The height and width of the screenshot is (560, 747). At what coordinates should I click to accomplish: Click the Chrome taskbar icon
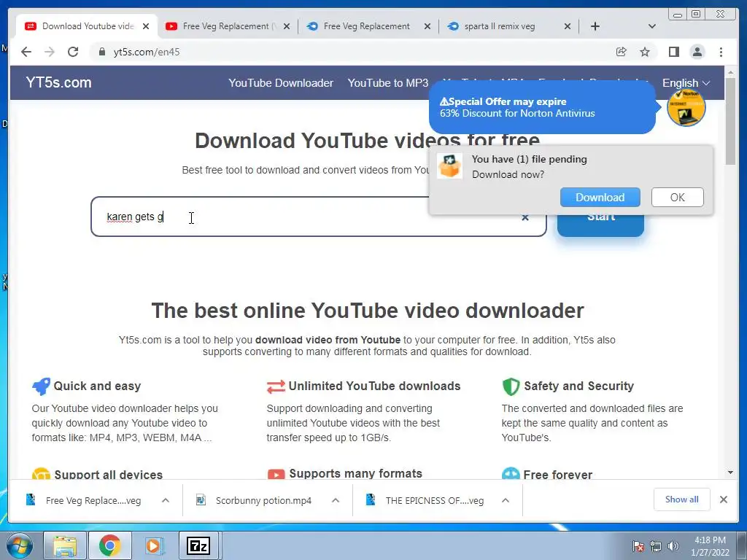click(109, 545)
